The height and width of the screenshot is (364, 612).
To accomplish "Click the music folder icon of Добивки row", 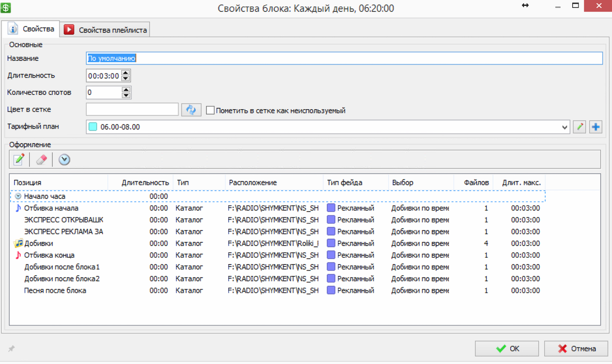I will coord(19,244).
